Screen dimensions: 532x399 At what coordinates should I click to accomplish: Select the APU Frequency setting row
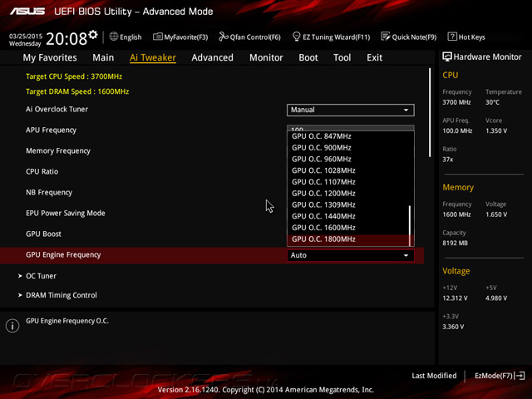(52, 131)
